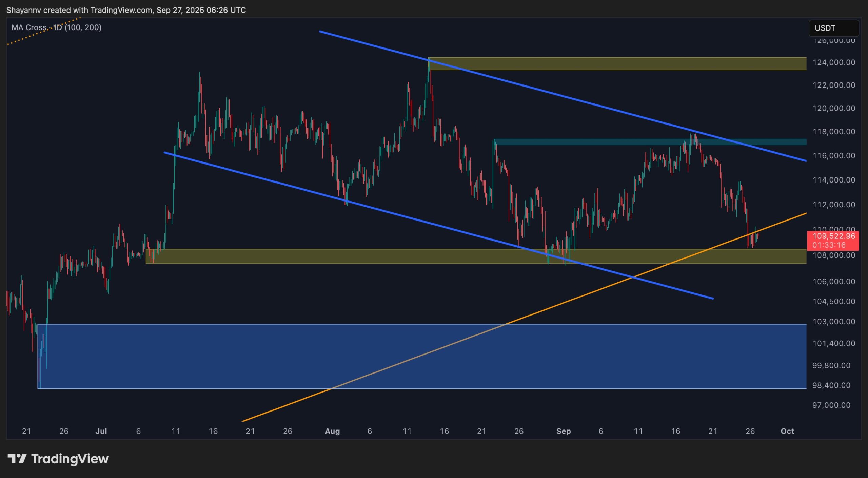Click the TradingView.com attribution text in header
Image resolution: width=868 pixels, height=478 pixels.
[x=121, y=10]
